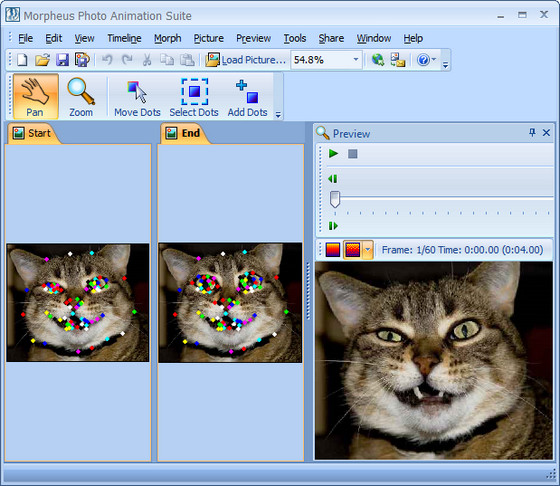Open the File menu
Screen dimensions: 560x486
pos(25,38)
